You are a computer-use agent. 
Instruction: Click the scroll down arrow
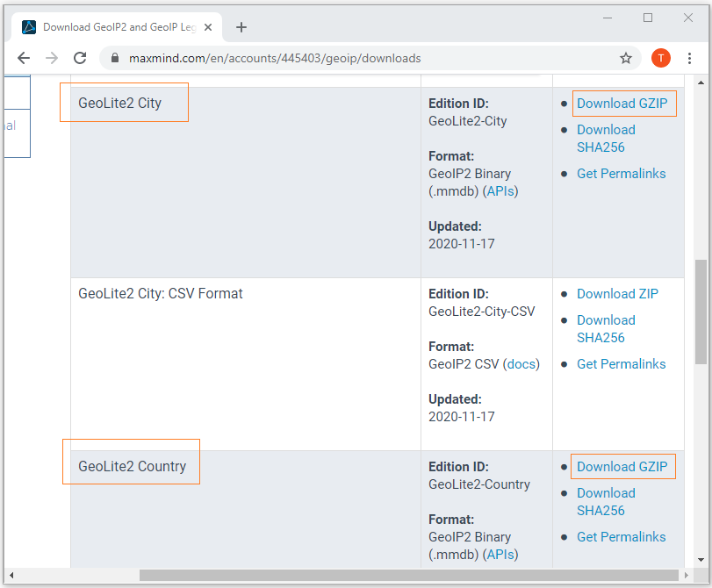point(701,560)
